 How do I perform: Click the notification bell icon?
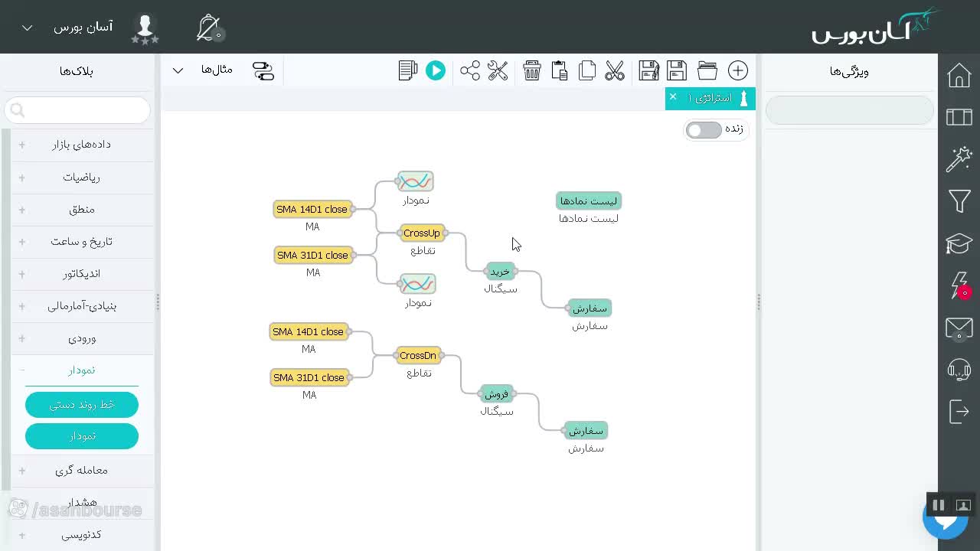208,28
